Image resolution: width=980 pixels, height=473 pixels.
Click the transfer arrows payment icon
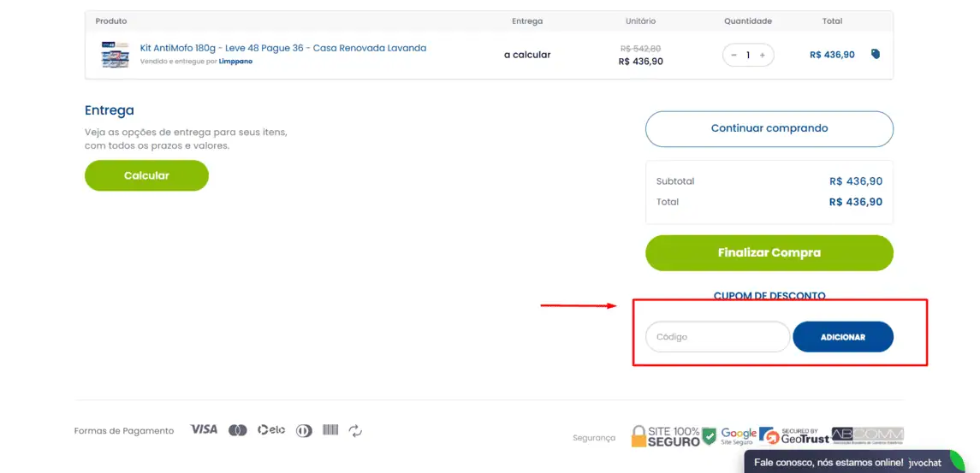[356, 430]
